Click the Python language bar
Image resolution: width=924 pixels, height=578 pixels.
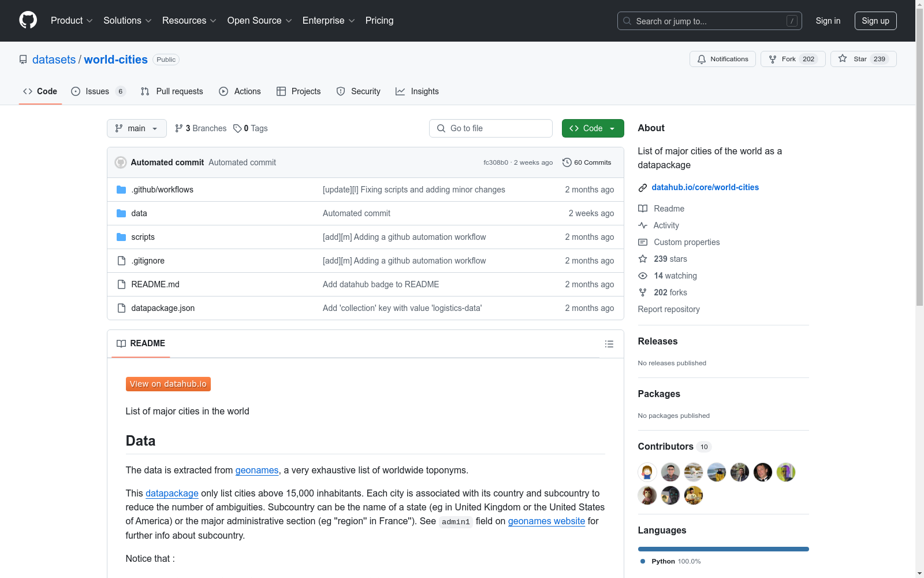coord(724,549)
